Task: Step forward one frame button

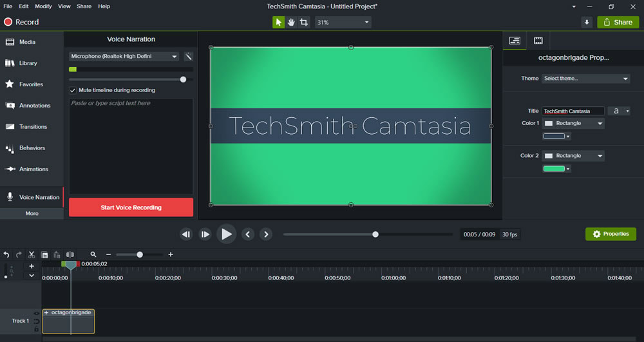Action: [205, 234]
